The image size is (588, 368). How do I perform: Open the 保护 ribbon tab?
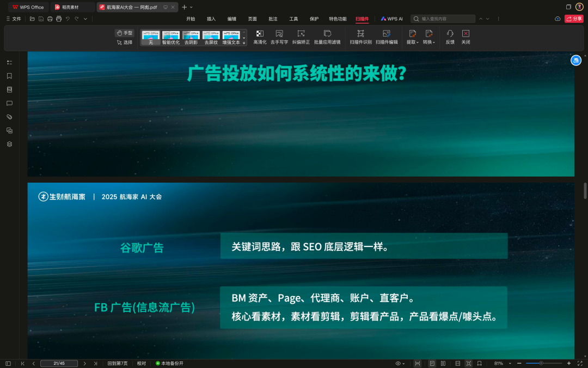pyautogui.click(x=314, y=19)
